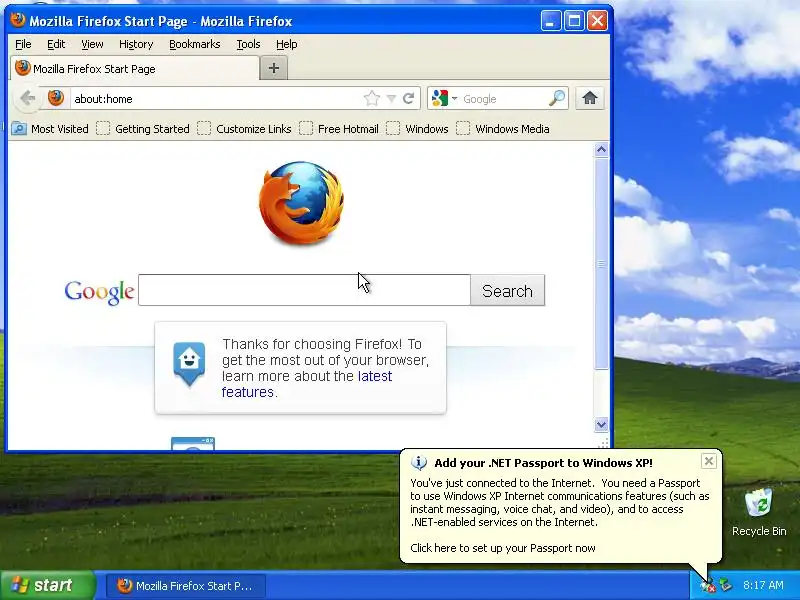Open the Customize Links bookmark
800x600 pixels.
[244, 129]
